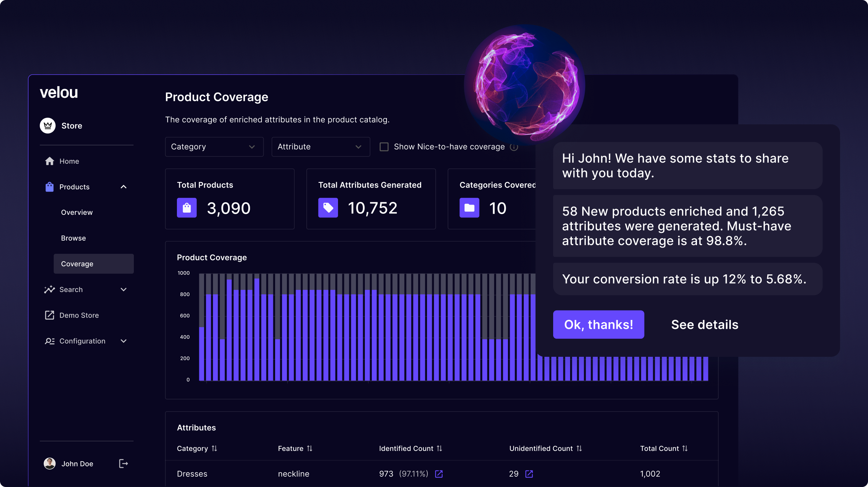This screenshot has width=868, height=487.
Task: Click the See details link
Action: click(704, 324)
